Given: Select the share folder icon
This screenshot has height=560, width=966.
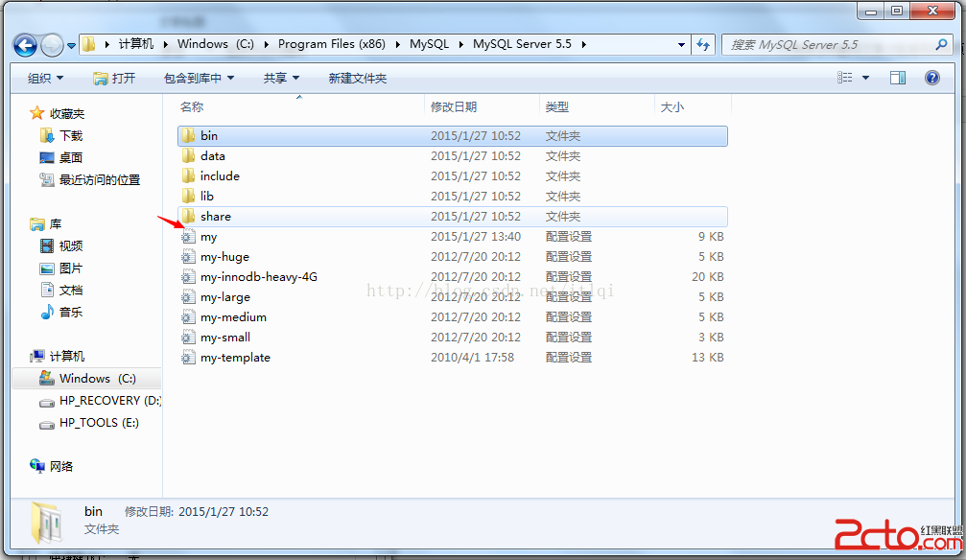Looking at the screenshot, I should [189, 217].
